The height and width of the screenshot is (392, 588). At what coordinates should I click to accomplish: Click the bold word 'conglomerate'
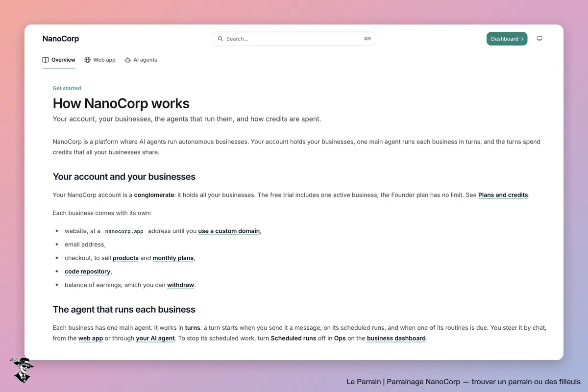[154, 195]
